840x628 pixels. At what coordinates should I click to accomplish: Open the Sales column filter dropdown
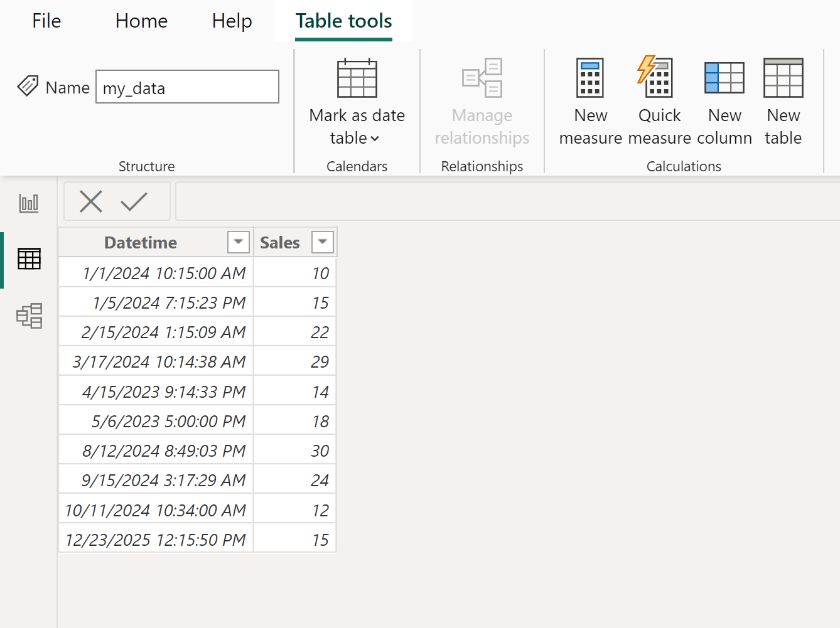[322, 242]
